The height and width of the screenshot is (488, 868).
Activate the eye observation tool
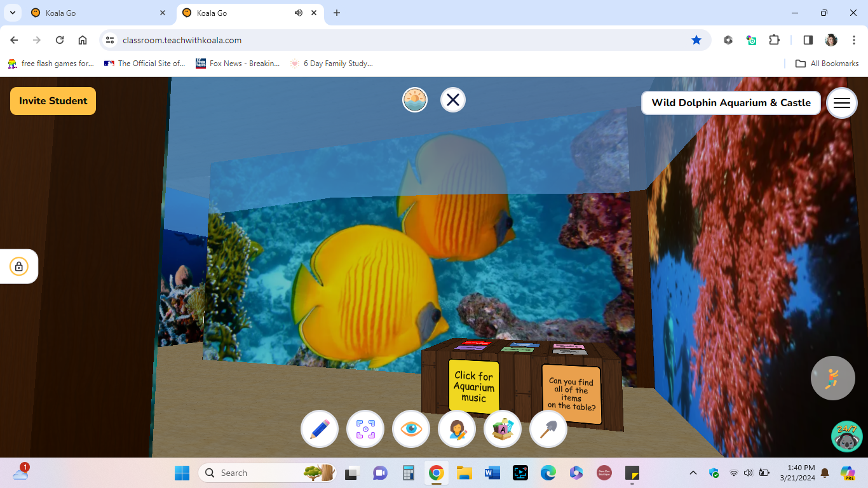tap(411, 429)
